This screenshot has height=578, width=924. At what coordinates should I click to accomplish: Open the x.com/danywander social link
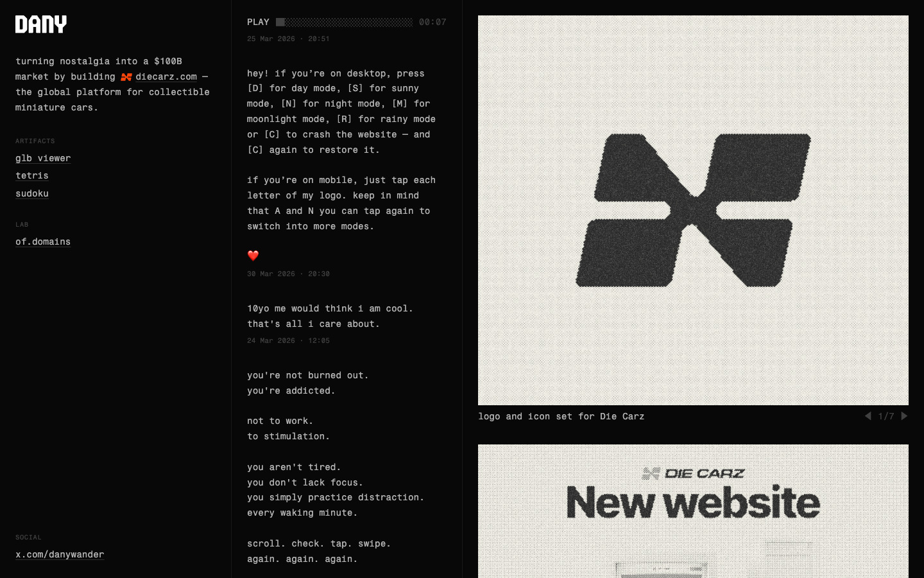[60, 554]
